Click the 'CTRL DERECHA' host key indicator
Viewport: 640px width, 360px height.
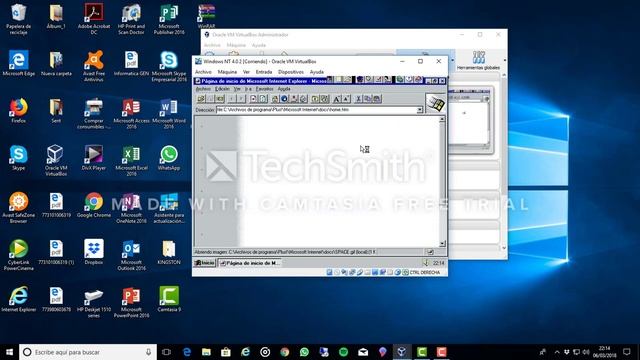point(425,272)
